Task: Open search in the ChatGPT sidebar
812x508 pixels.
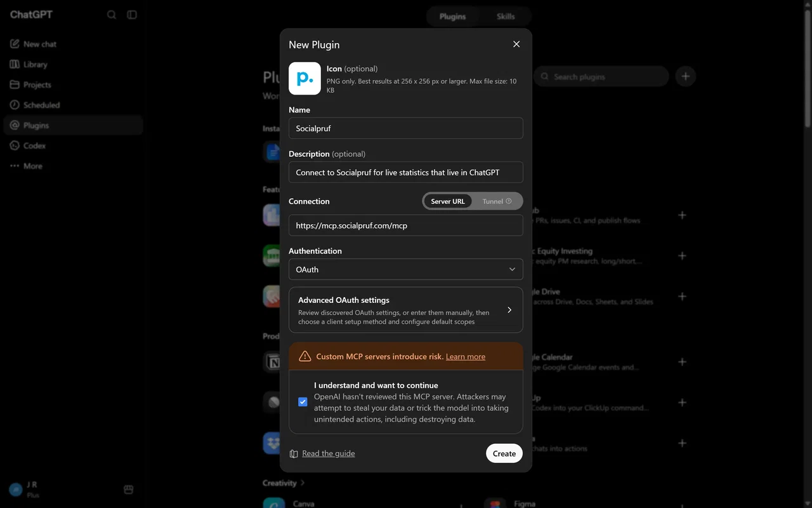Action: [112, 15]
